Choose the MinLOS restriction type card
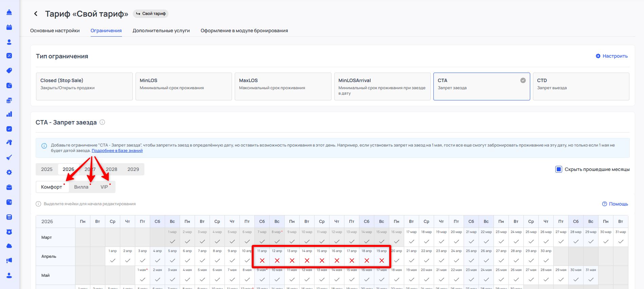Image resolution: width=644 pixels, height=289 pixels. tap(183, 86)
